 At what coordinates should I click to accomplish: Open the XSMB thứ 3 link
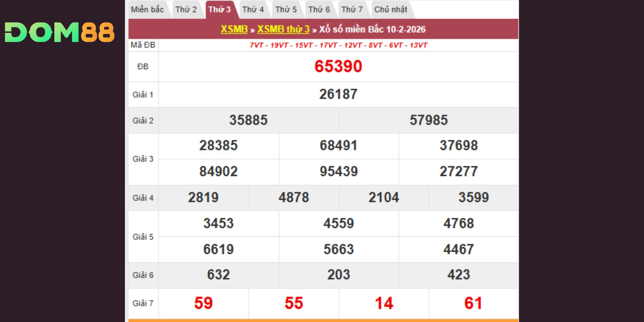pos(283,29)
